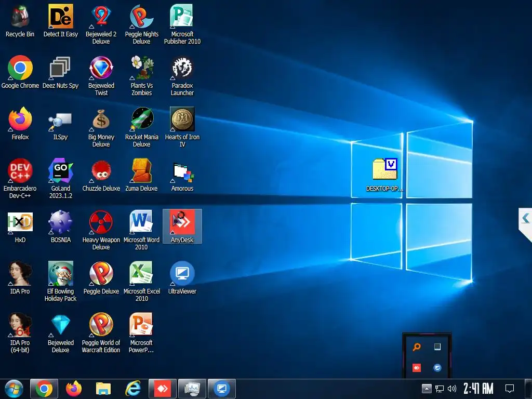The image size is (532, 399).
Task: Open the Paradox Launcher icon
Action: pos(182,76)
